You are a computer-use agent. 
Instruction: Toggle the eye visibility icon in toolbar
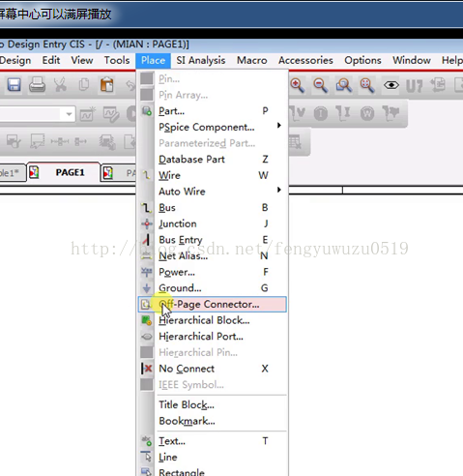pos(391,85)
